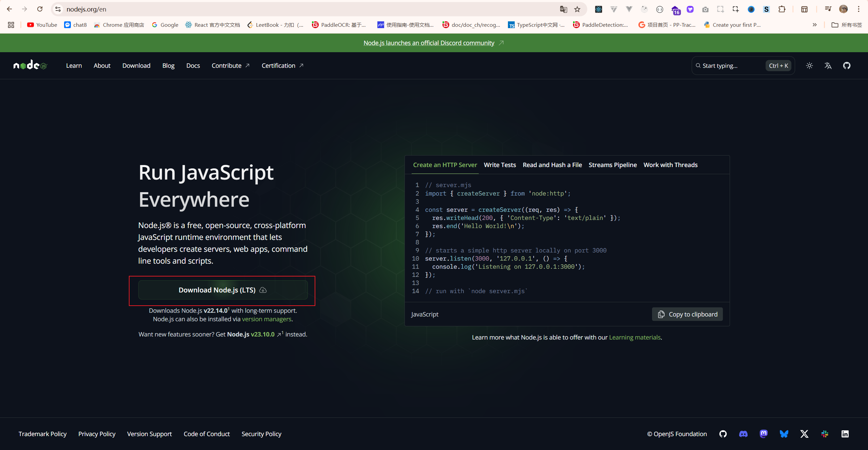868x450 pixels.
Task: Bookmark this page with the star icon
Action: [x=577, y=9]
